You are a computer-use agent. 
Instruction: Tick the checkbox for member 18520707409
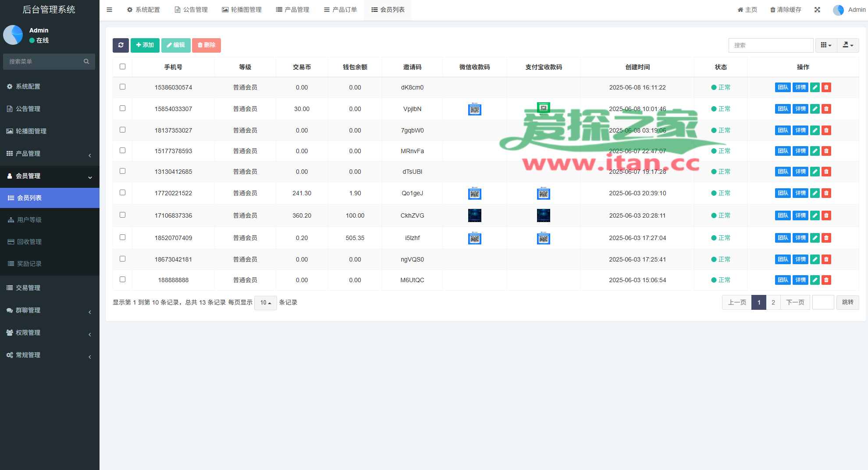(x=123, y=237)
